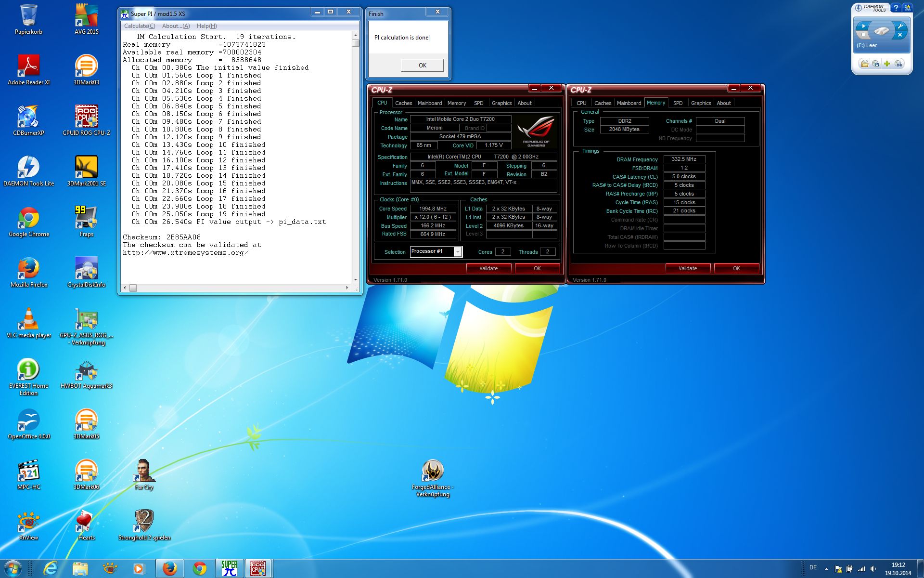The width and height of the screenshot is (924, 578).
Task: Click the Checksum: 2B85AA08 line in Super PI
Action: [162, 237]
